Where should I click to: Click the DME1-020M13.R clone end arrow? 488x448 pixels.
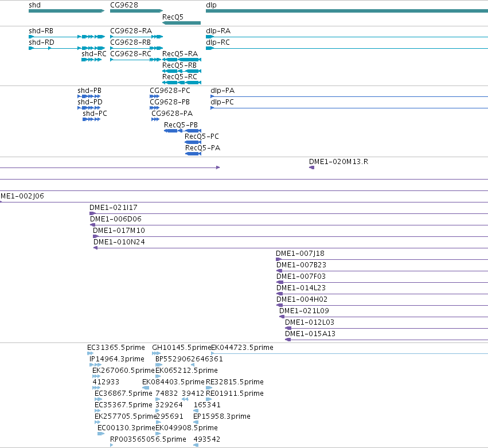pos(311,168)
